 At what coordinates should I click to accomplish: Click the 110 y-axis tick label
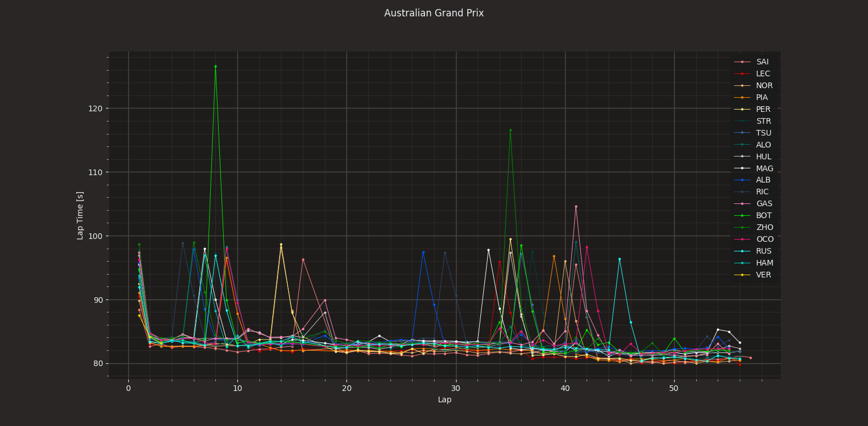96,172
